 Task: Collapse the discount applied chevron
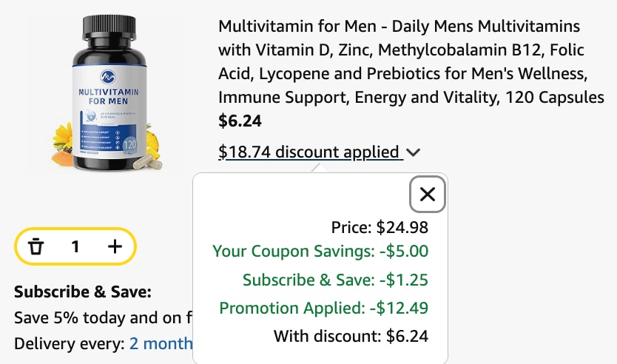(x=413, y=152)
